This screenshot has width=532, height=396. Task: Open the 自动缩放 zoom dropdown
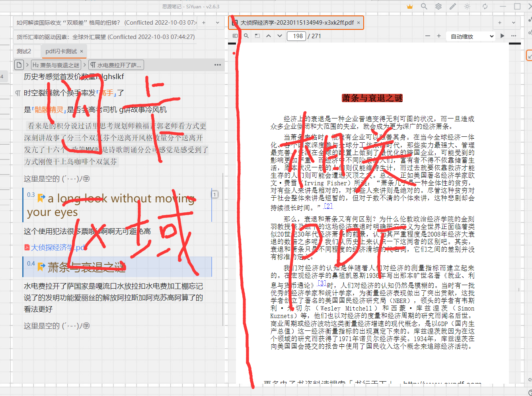pyautogui.click(x=472, y=36)
